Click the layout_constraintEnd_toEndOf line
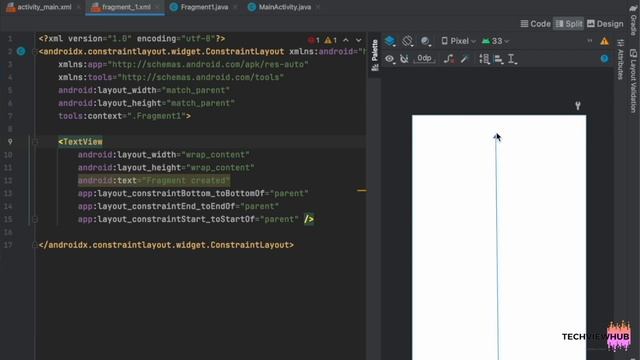 178,207
